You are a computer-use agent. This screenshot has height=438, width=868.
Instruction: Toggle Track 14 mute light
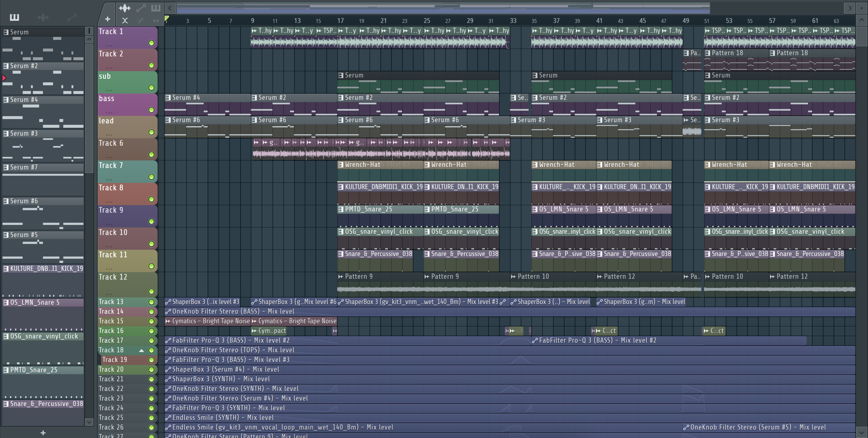pos(151,312)
